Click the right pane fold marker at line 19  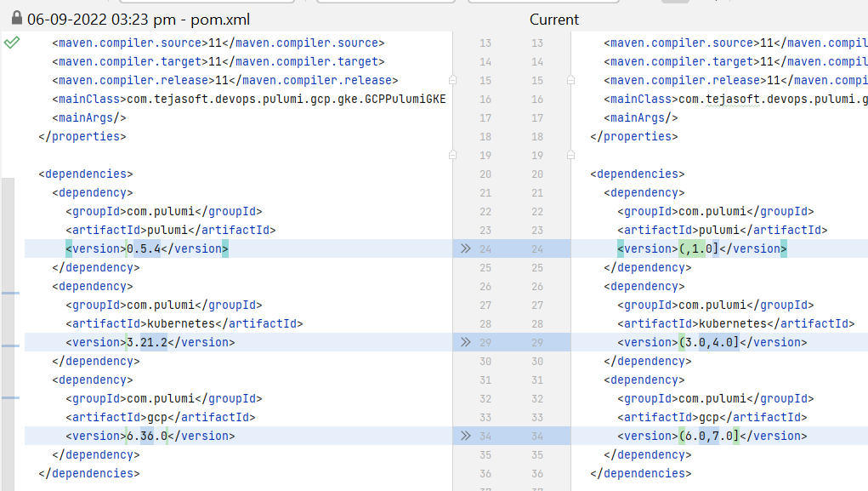(x=570, y=155)
